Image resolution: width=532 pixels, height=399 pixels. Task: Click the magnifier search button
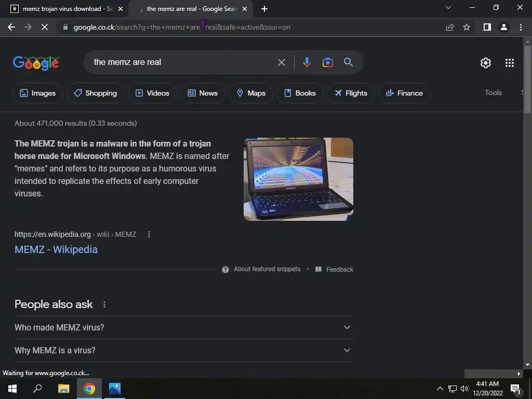point(348,62)
